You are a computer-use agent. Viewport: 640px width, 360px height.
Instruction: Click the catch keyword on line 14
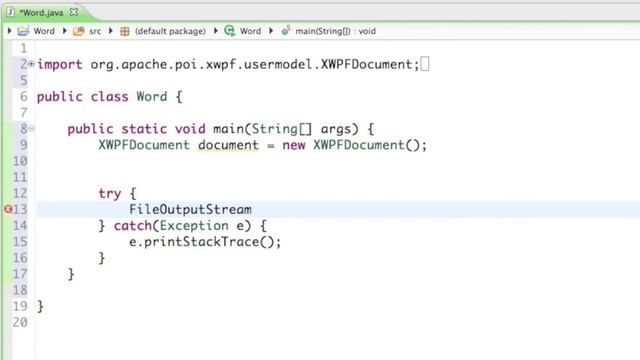133,226
